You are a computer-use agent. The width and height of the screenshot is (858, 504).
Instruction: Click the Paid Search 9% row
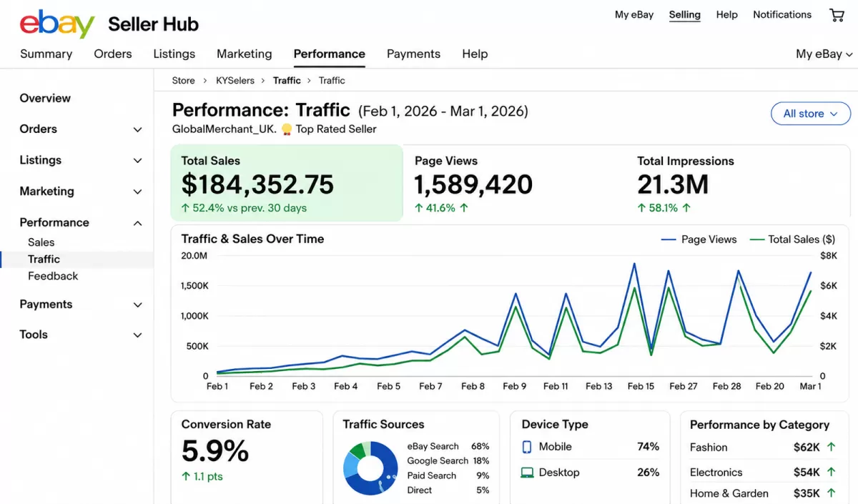[x=448, y=475]
